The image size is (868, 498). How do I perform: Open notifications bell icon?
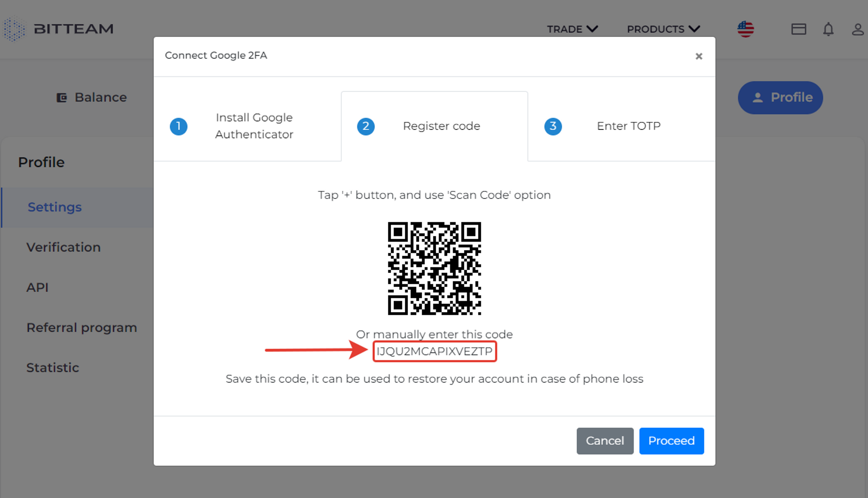point(828,29)
